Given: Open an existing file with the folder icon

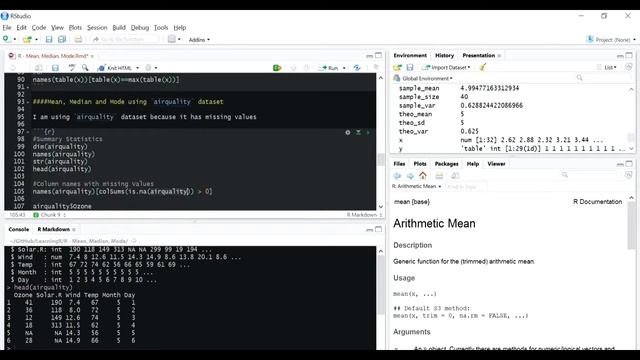Looking at the screenshot, I should [27, 40].
